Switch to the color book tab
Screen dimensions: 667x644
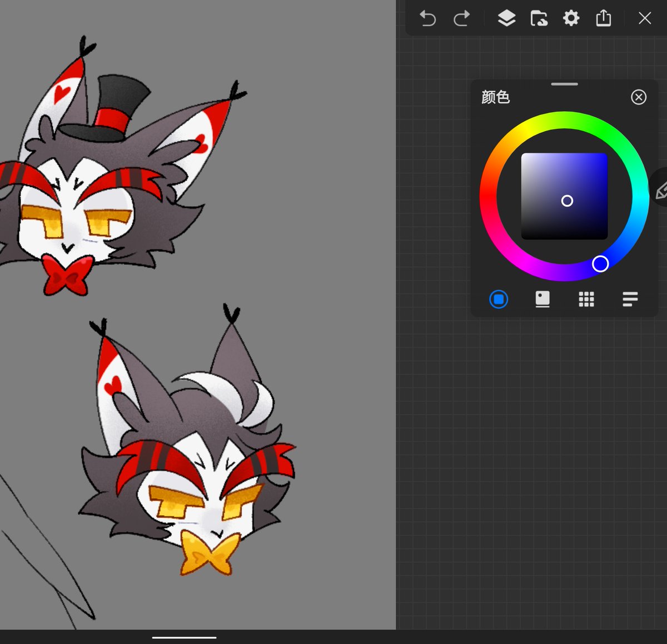[x=542, y=299]
